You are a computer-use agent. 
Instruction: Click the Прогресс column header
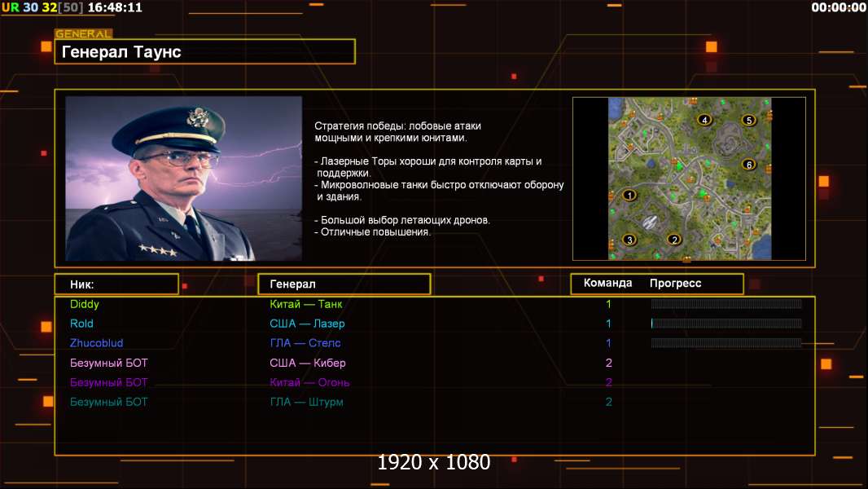tap(675, 284)
